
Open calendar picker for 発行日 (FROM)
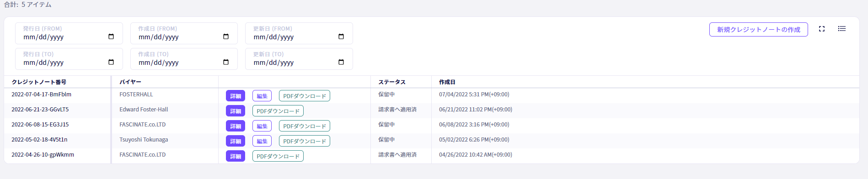pos(111,37)
